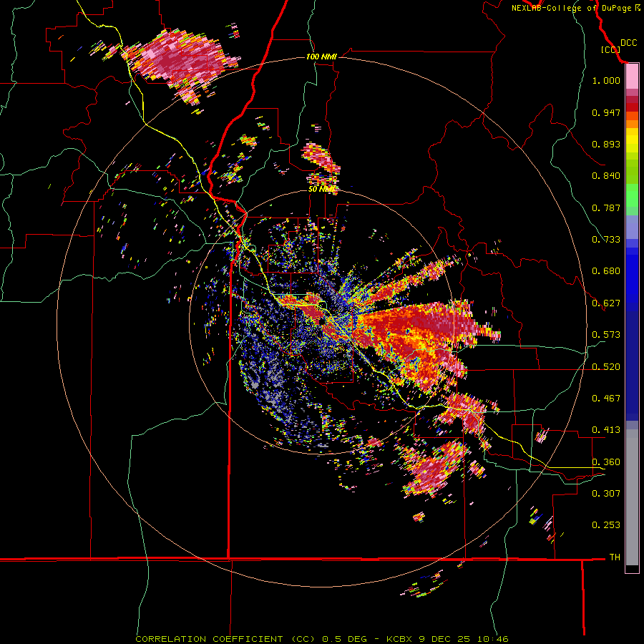Pick the light pink swatch atop color bar

click(632, 77)
